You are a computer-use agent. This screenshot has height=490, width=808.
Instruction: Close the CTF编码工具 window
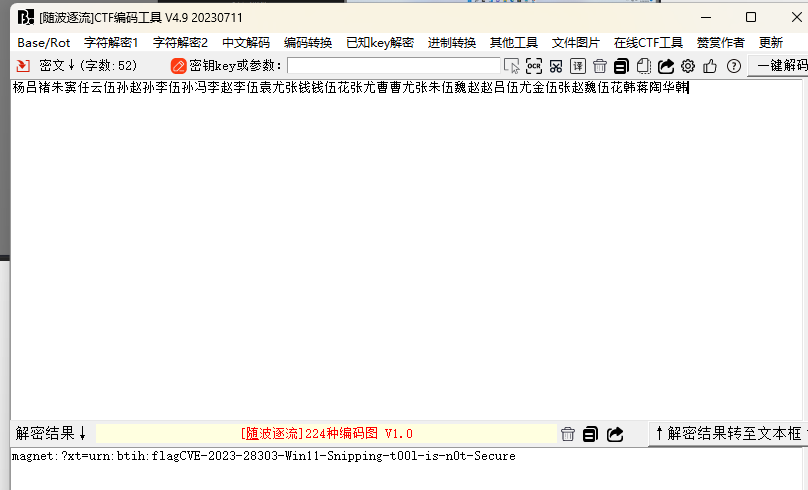pos(796,18)
